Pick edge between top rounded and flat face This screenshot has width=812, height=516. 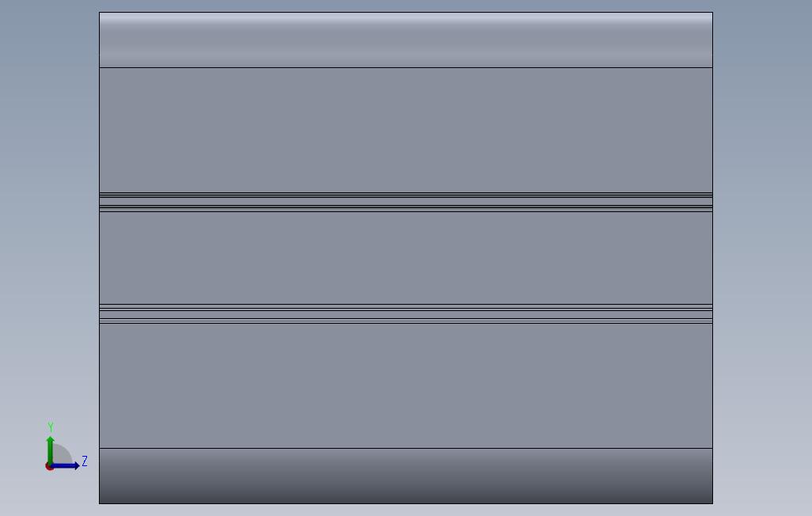(x=406, y=67)
